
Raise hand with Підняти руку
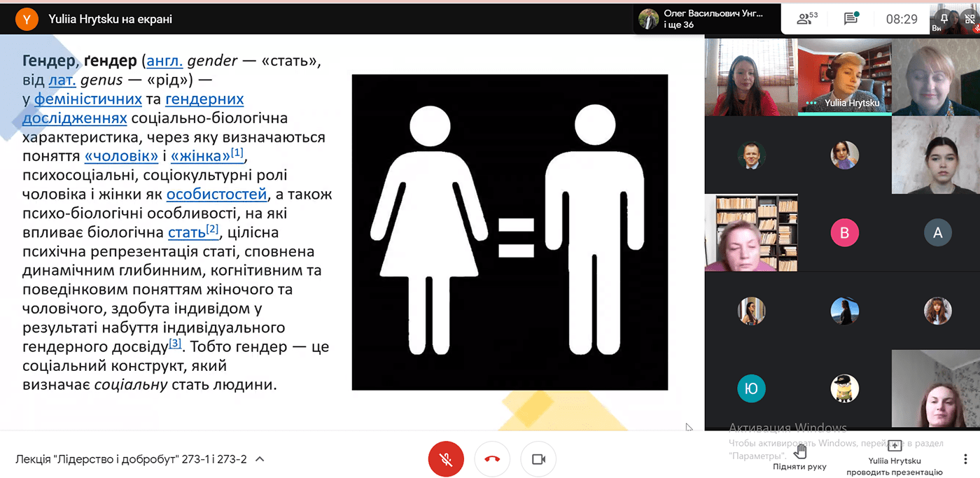800,458
